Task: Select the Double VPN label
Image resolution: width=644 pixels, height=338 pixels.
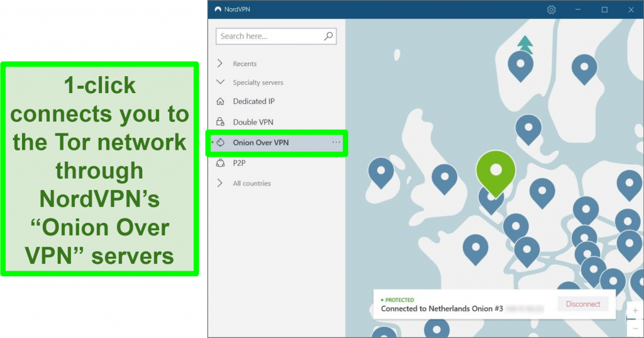Action: pos(253,121)
